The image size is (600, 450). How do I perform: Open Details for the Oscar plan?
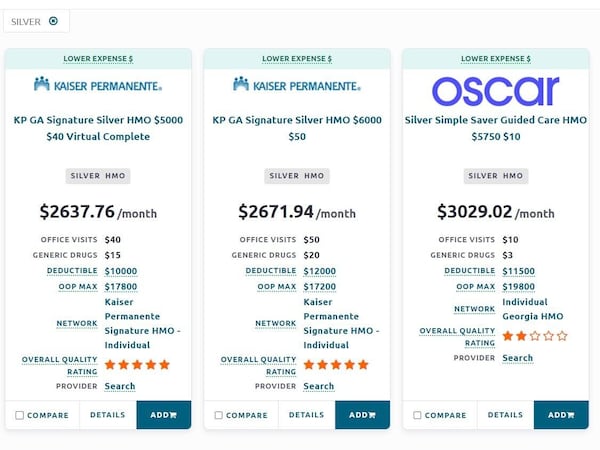(x=505, y=415)
